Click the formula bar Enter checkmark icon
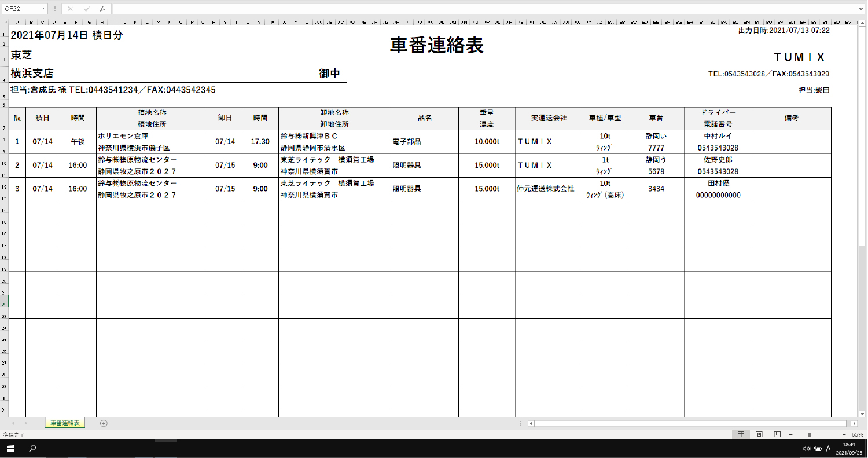The image size is (868, 458). 86,9
